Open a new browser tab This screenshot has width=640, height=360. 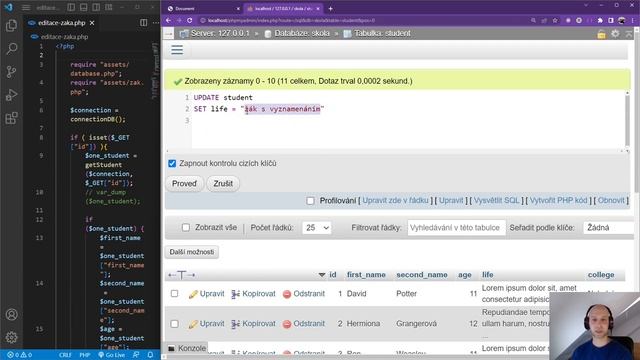pos(330,8)
